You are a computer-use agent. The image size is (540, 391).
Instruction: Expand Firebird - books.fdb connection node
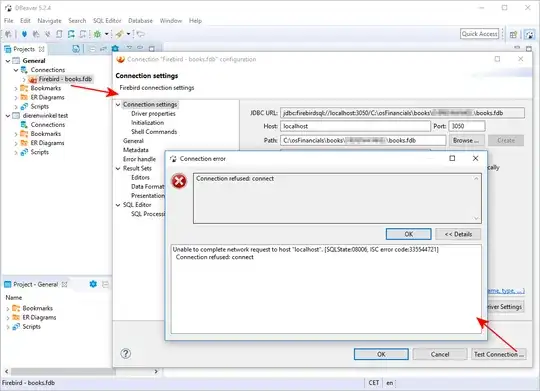point(24,80)
